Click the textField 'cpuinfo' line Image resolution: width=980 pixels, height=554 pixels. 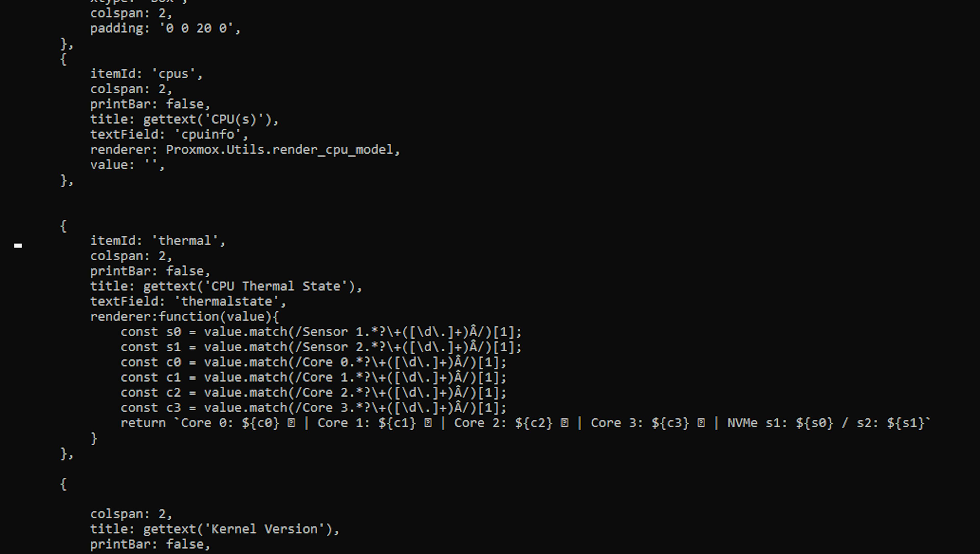169,135
